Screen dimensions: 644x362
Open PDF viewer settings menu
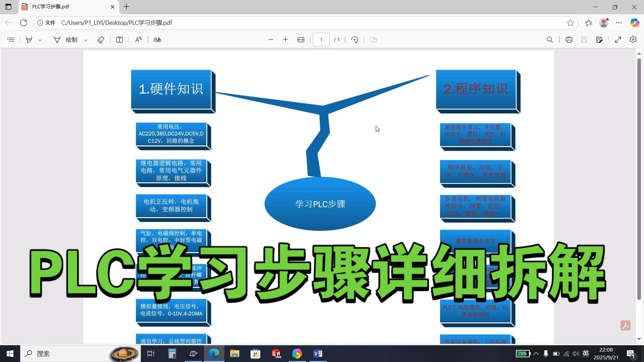coord(633,40)
